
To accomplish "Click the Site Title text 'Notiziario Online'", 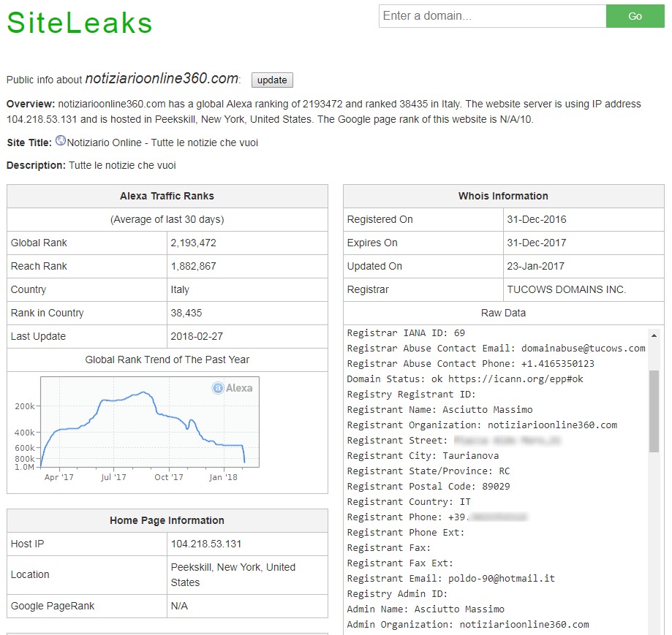I will (x=104, y=143).
